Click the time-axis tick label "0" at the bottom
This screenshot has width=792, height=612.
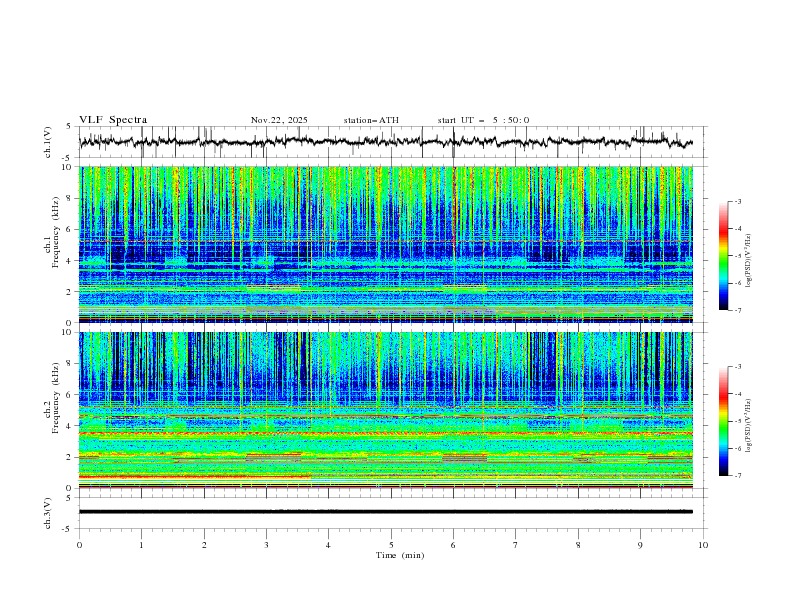(79, 545)
